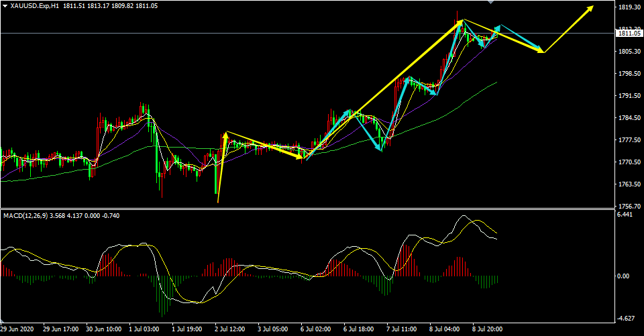This screenshot has height=336, width=644.
Task: Click the 29 Jun 17:00 time label
Action: (61, 329)
